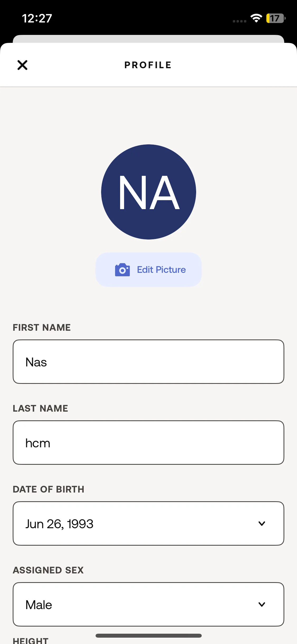This screenshot has width=297, height=644.
Task: Tap the NA profile avatar circle
Action: coord(149,192)
